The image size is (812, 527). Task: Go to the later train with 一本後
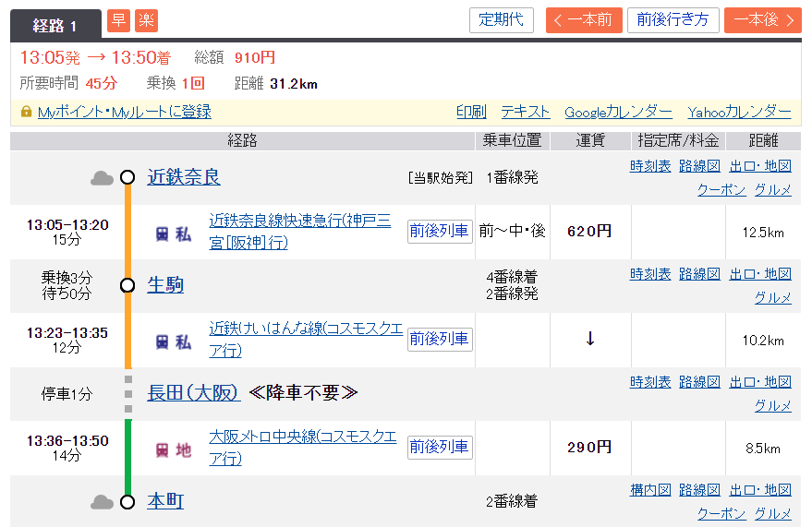click(762, 20)
